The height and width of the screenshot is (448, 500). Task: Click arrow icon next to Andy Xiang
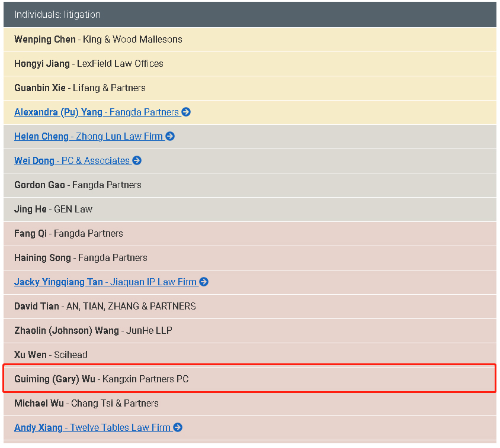[x=178, y=428]
